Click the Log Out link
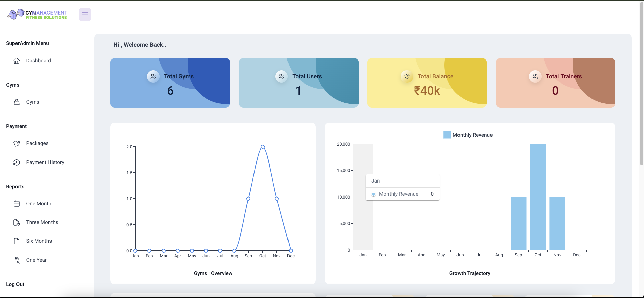 pos(15,284)
